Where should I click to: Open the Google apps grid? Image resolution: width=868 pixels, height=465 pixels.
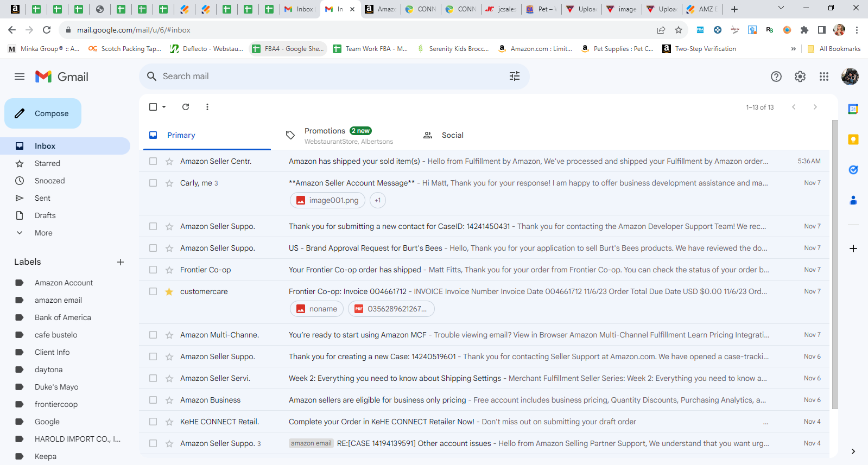tap(824, 77)
